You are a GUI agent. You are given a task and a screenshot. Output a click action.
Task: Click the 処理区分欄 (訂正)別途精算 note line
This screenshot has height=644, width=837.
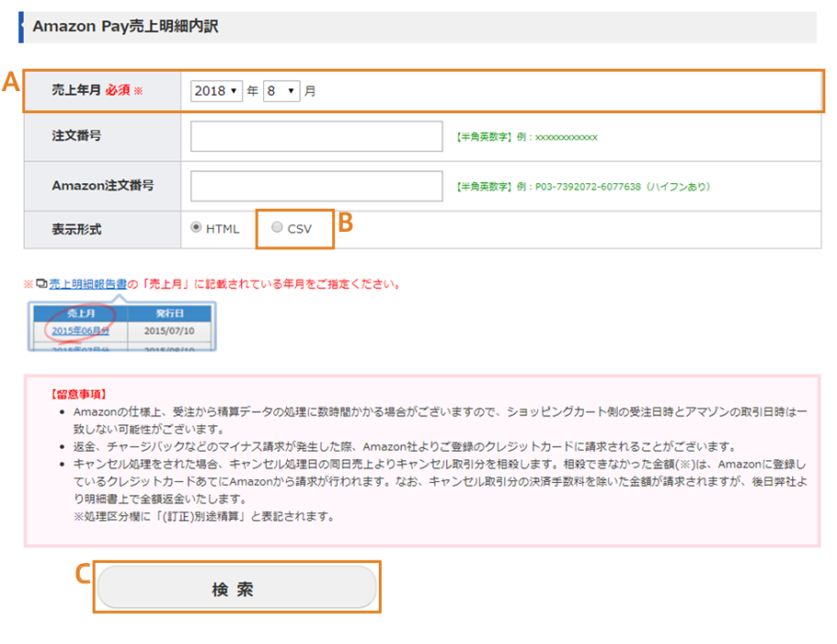[x=204, y=516]
